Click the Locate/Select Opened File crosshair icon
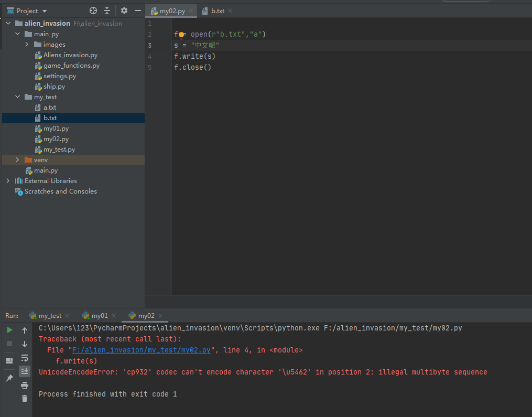Image resolution: width=532 pixels, height=417 pixels. (93, 11)
